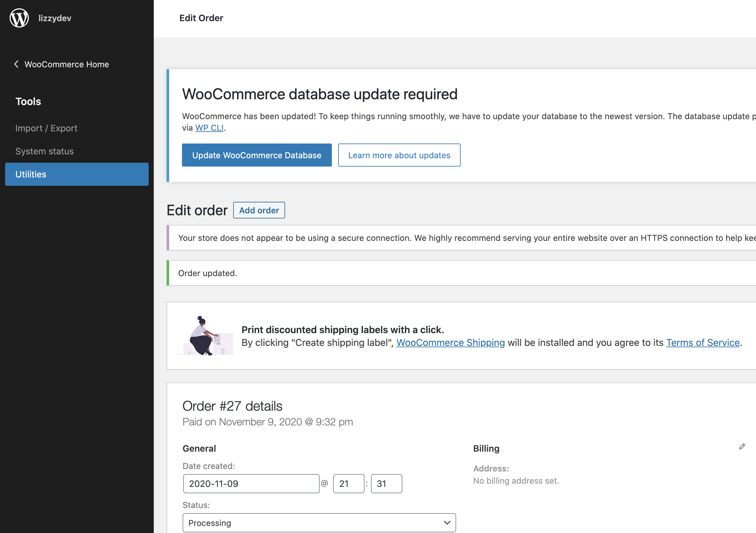
Task: Click the WooCommerce database update required heading
Action: (x=320, y=94)
